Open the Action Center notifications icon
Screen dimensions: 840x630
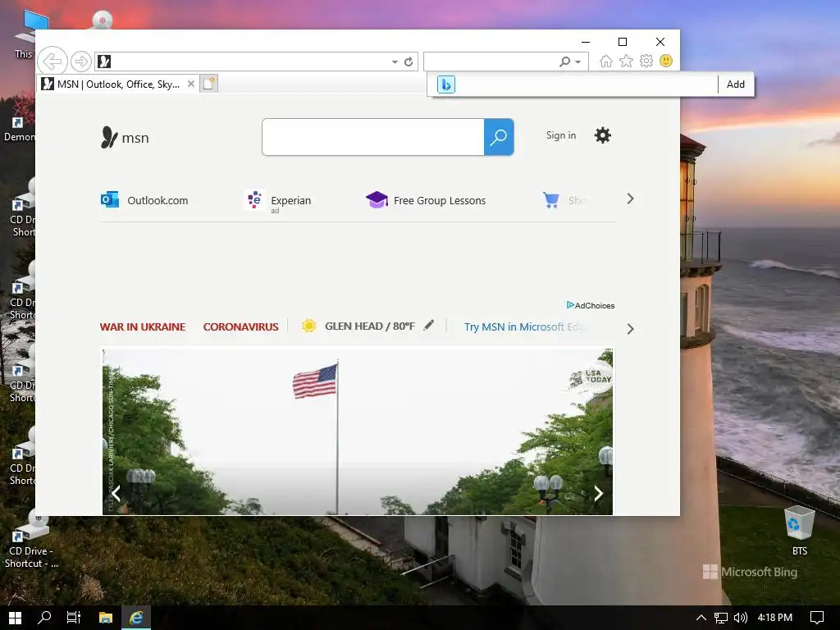point(816,618)
